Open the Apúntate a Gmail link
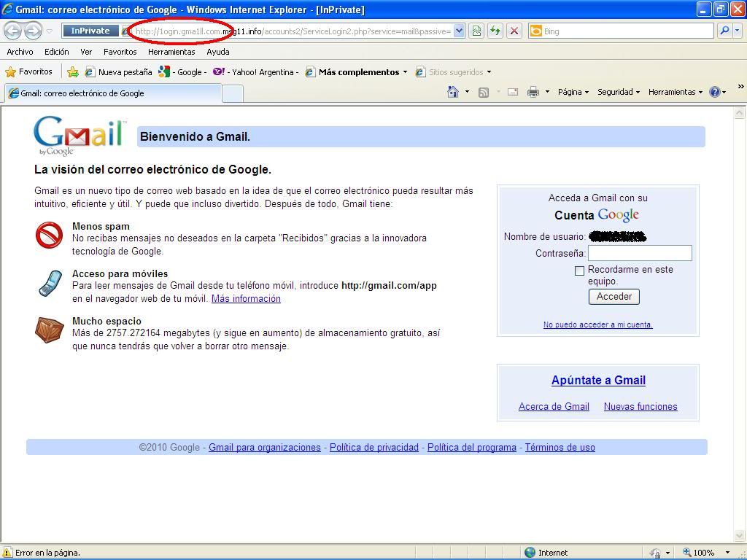Image resolution: width=747 pixels, height=560 pixels. (x=598, y=380)
